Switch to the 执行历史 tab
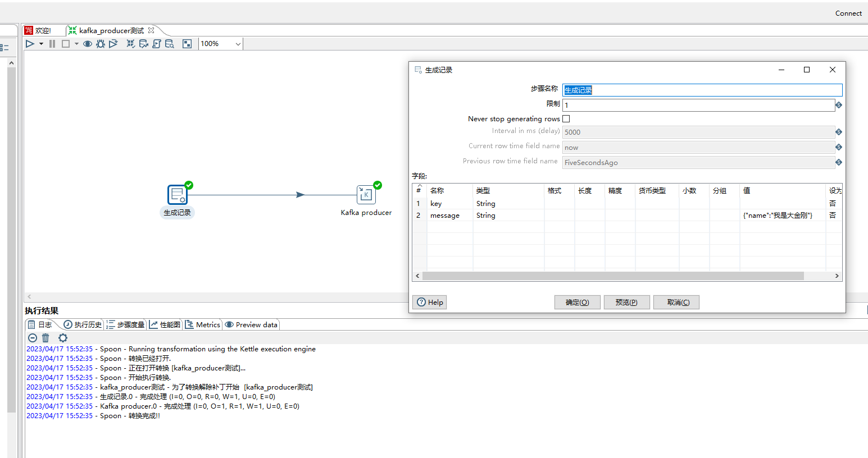This screenshot has height=458, width=868. (x=83, y=324)
